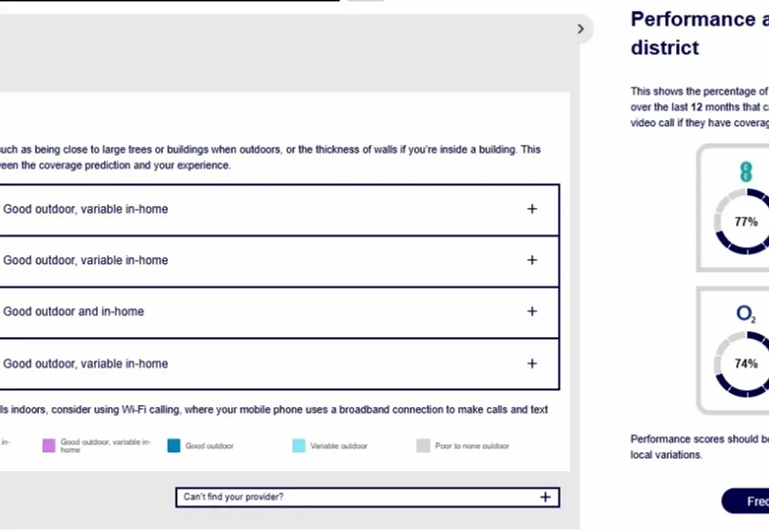This screenshot has height=532, width=769.
Task: Click plus icon in Can't find your provider box
Action: tap(546, 497)
